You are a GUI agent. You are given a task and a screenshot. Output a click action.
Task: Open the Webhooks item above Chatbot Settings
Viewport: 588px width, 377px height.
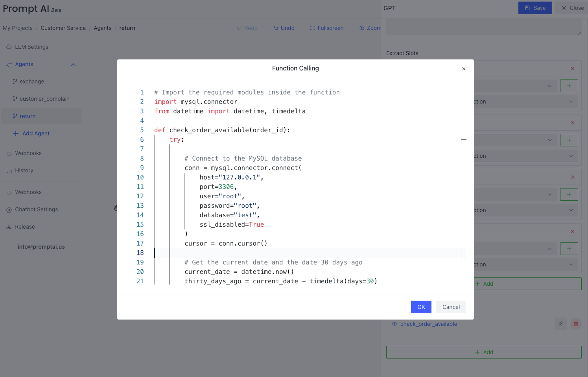28,192
